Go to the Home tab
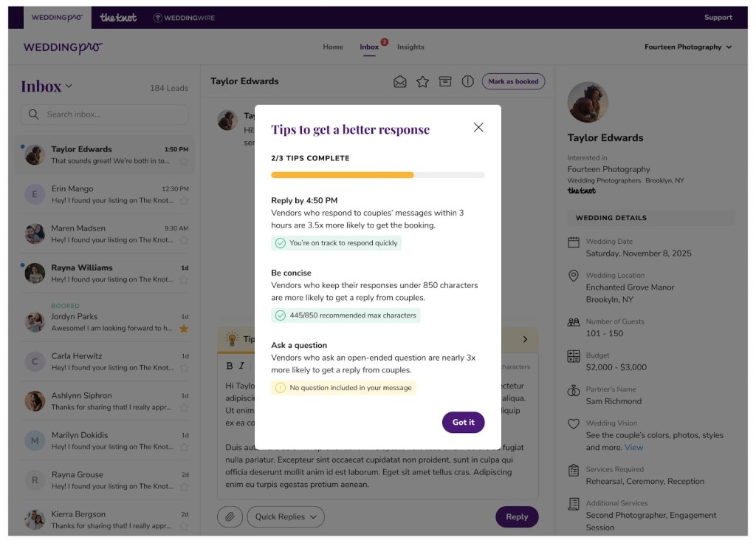Viewport: 756px width, 546px height. 333,47
